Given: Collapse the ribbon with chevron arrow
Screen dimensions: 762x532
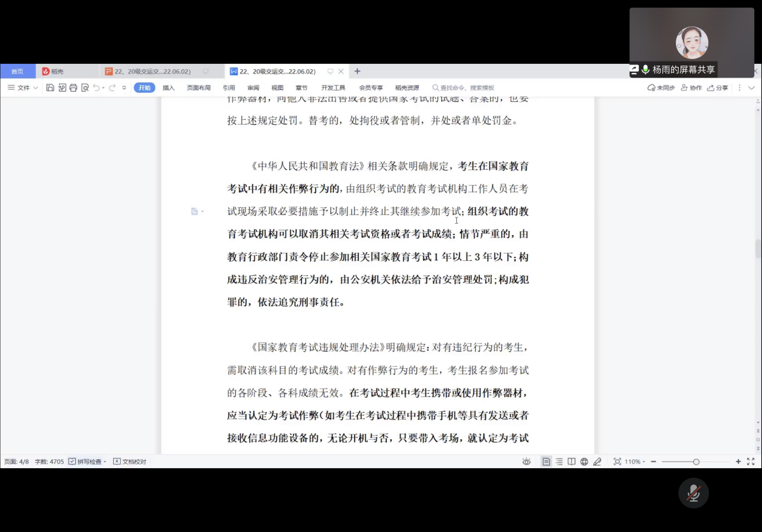Looking at the screenshot, I should (751, 88).
